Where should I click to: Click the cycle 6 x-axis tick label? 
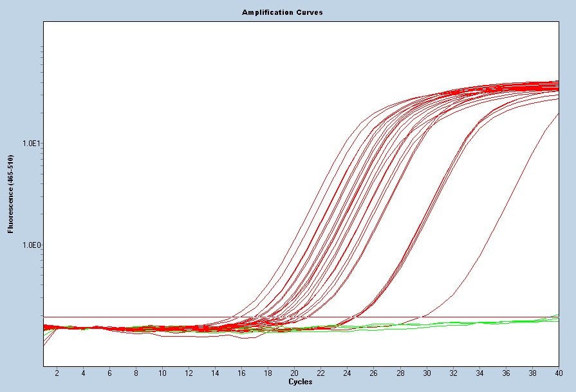(109, 373)
